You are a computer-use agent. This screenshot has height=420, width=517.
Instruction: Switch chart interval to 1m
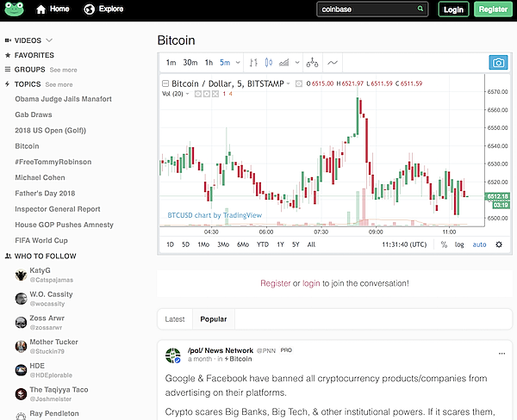tap(171, 62)
